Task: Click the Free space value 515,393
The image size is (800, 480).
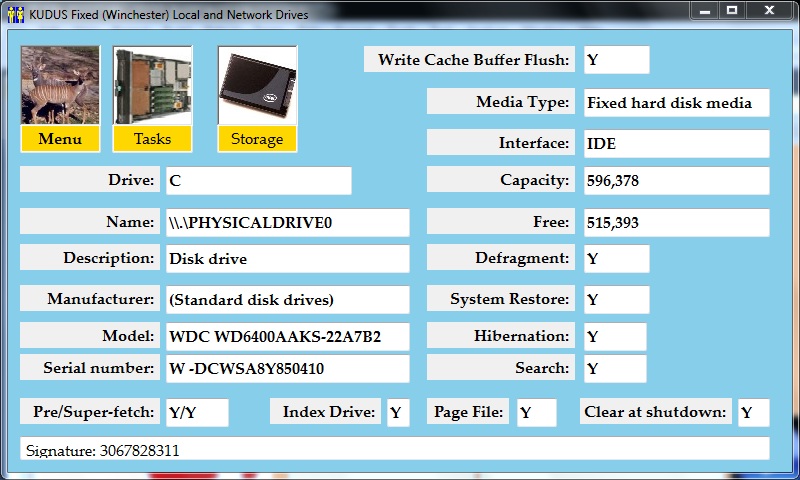Action: point(676,222)
